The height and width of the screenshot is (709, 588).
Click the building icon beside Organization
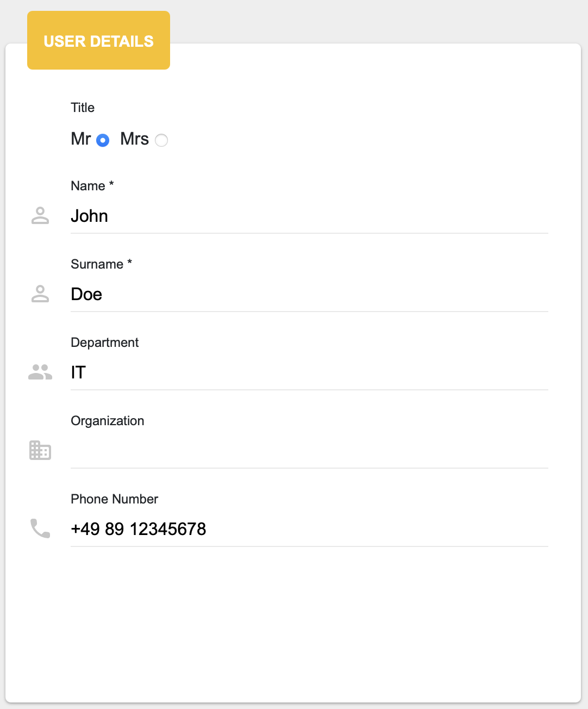click(40, 450)
